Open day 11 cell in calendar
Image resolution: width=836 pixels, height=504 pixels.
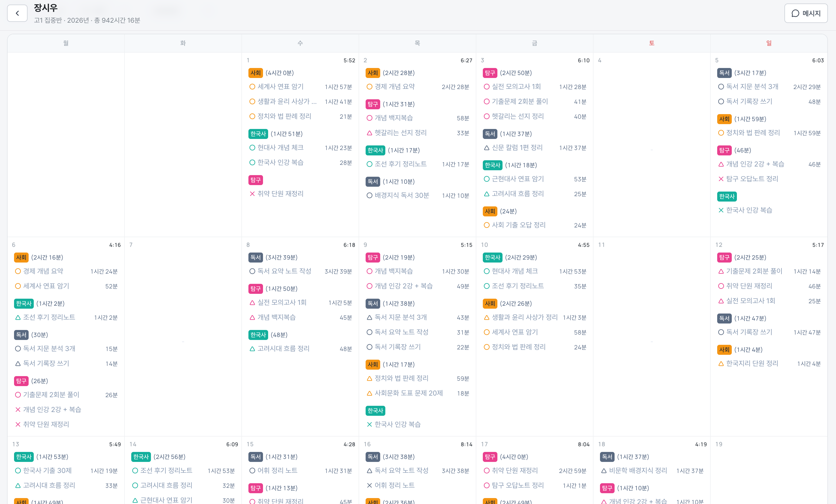coord(651,336)
